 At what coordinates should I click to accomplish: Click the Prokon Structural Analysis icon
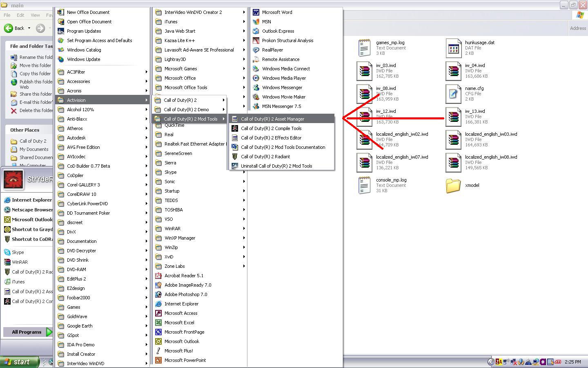point(256,40)
